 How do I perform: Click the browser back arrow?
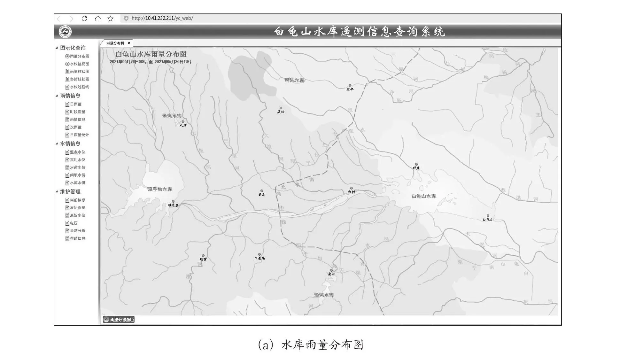[59, 19]
